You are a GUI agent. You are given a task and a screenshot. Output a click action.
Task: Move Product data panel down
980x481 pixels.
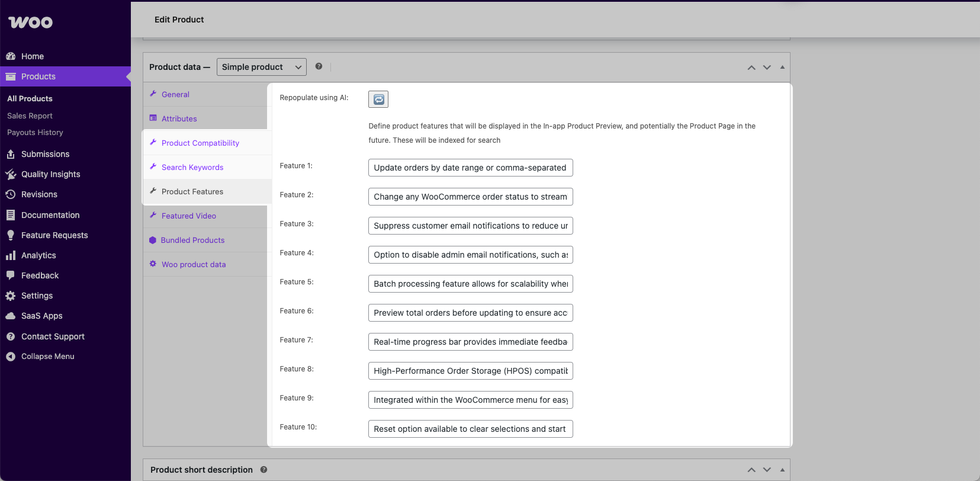[x=767, y=68]
